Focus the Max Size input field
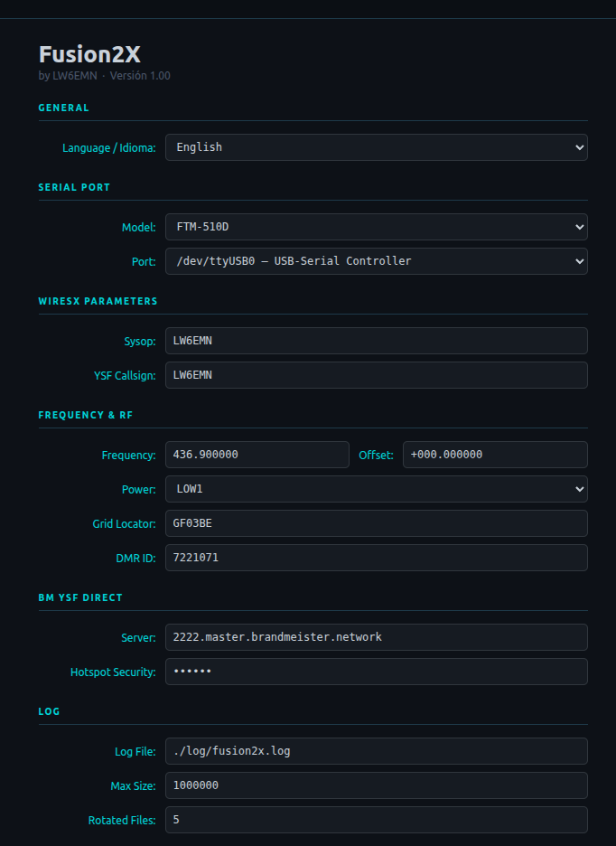The height and width of the screenshot is (846, 616). 376,785
